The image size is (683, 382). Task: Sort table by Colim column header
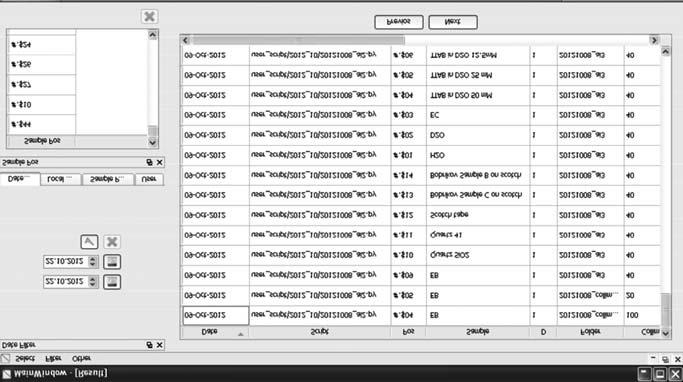click(642, 332)
